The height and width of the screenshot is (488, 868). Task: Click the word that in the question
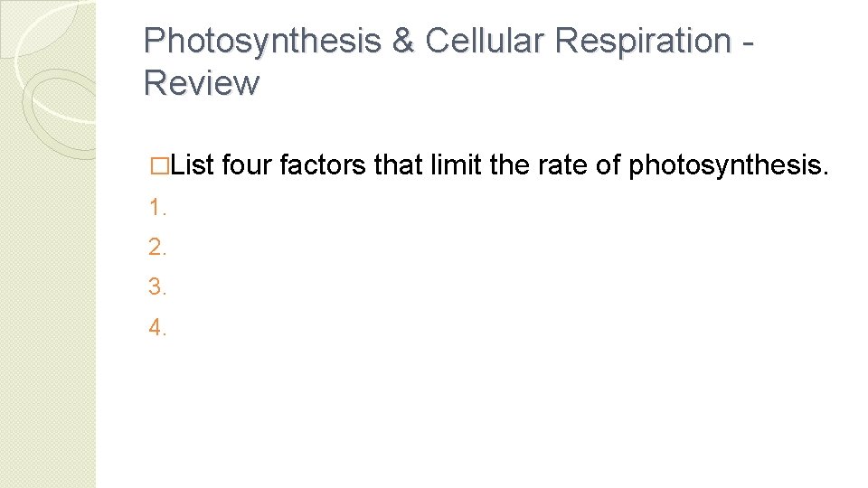(x=397, y=165)
